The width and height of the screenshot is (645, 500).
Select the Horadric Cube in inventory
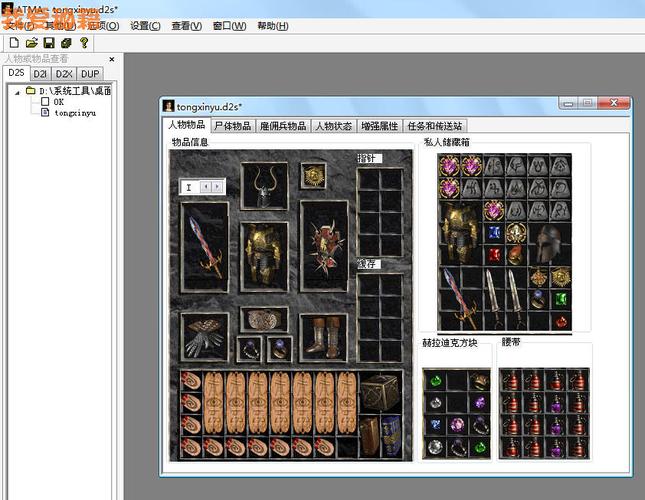[x=379, y=392]
